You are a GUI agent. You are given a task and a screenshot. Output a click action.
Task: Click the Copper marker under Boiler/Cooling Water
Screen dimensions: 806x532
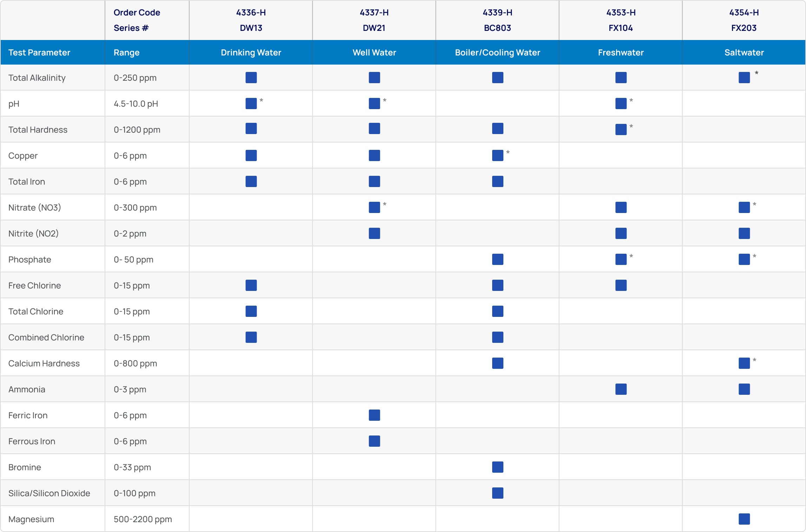pos(497,155)
